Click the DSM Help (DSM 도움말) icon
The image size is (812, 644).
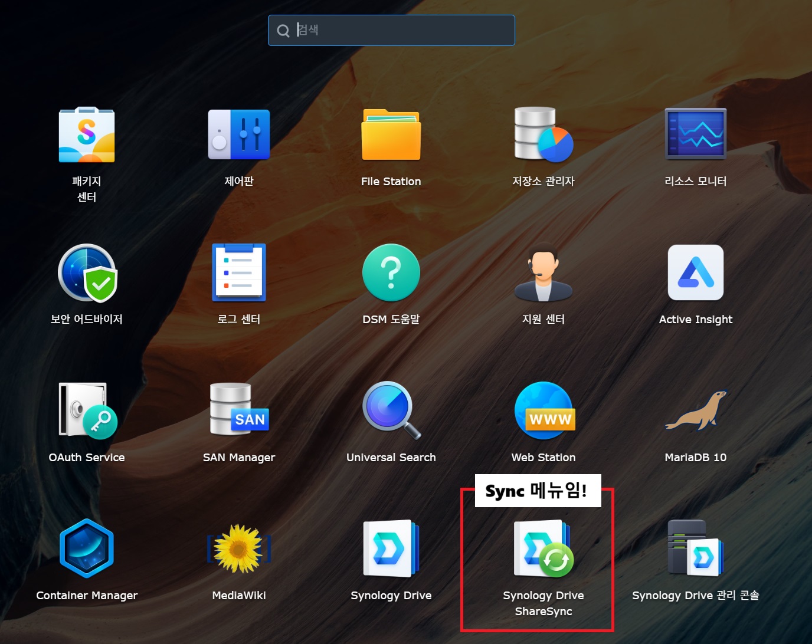click(x=391, y=273)
